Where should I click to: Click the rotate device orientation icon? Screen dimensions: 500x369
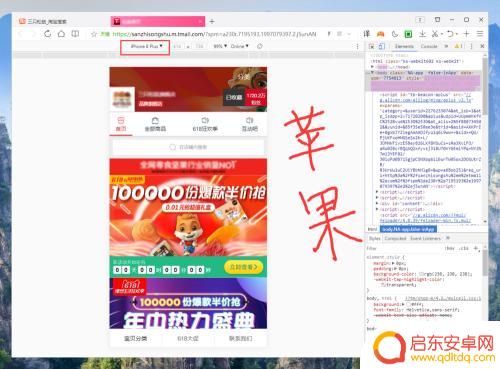point(260,46)
